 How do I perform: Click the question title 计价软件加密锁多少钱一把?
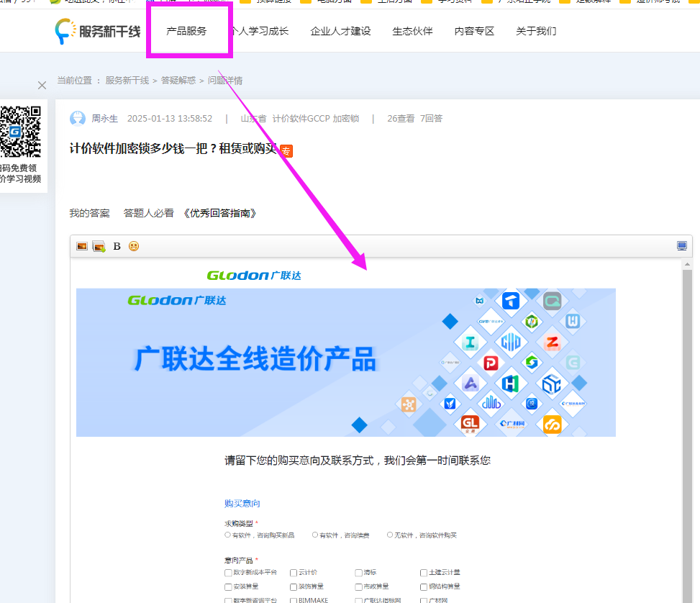click(173, 149)
